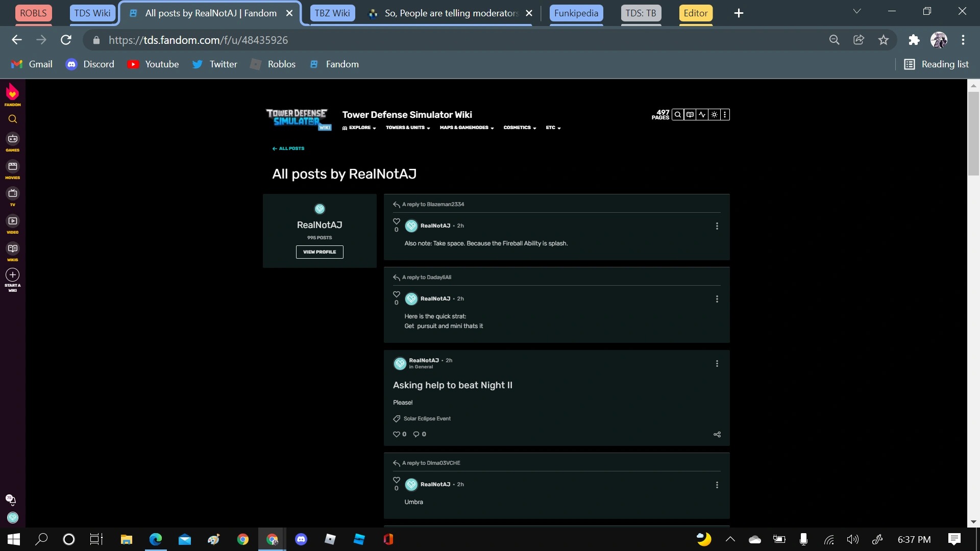980x551 pixels.
Task: Toggle light theme with sun icon
Action: 714,115
